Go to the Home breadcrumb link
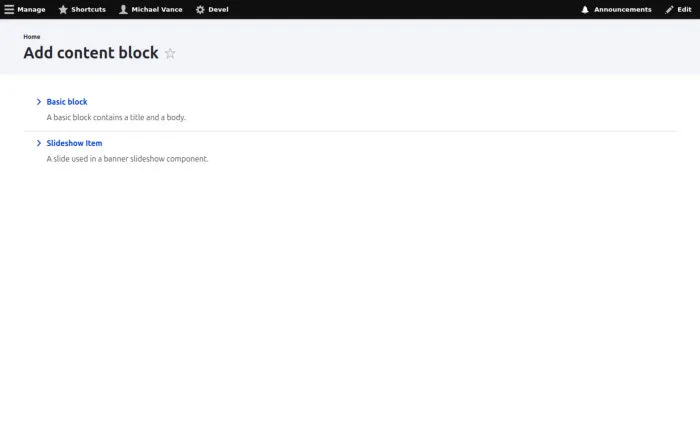 point(32,37)
